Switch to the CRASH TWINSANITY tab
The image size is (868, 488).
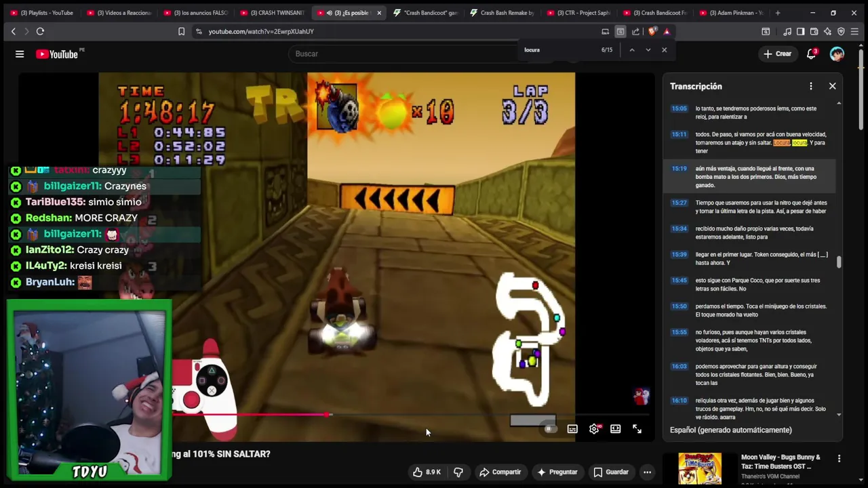pyautogui.click(x=272, y=13)
